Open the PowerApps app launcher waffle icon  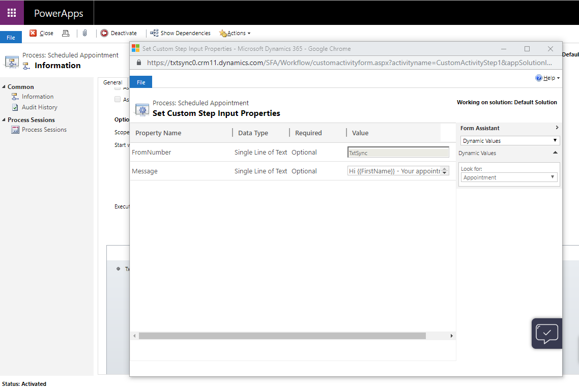pyautogui.click(x=12, y=13)
